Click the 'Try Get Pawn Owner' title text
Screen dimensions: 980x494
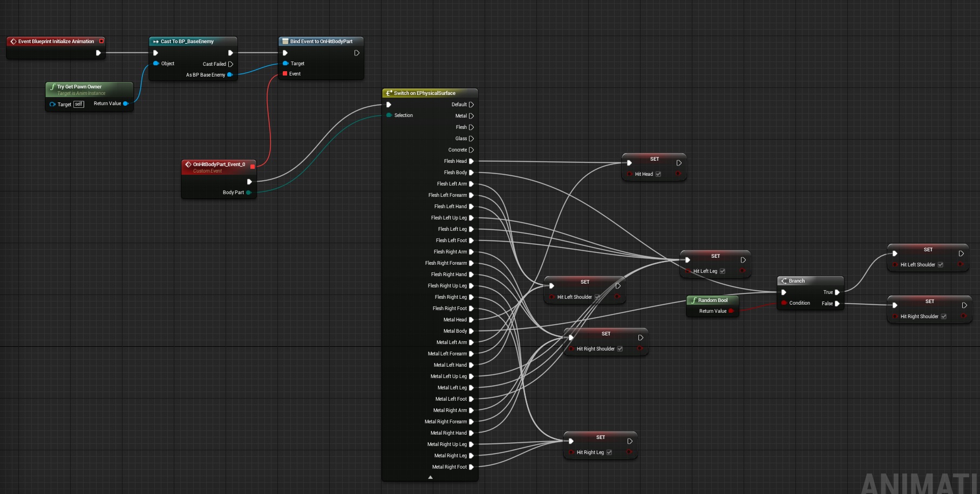pos(79,86)
